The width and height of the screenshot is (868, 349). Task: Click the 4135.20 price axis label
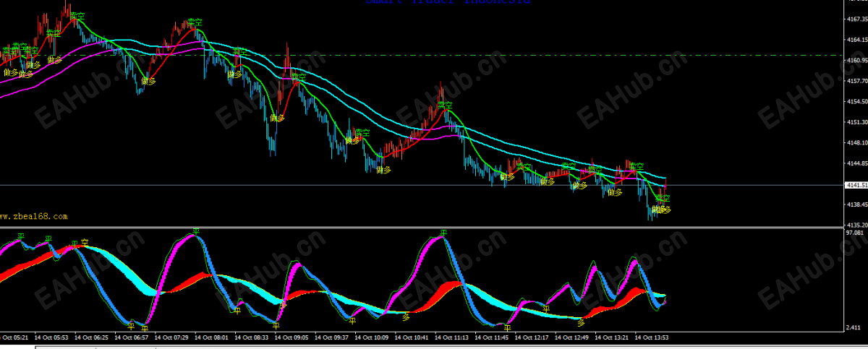click(856, 225)
